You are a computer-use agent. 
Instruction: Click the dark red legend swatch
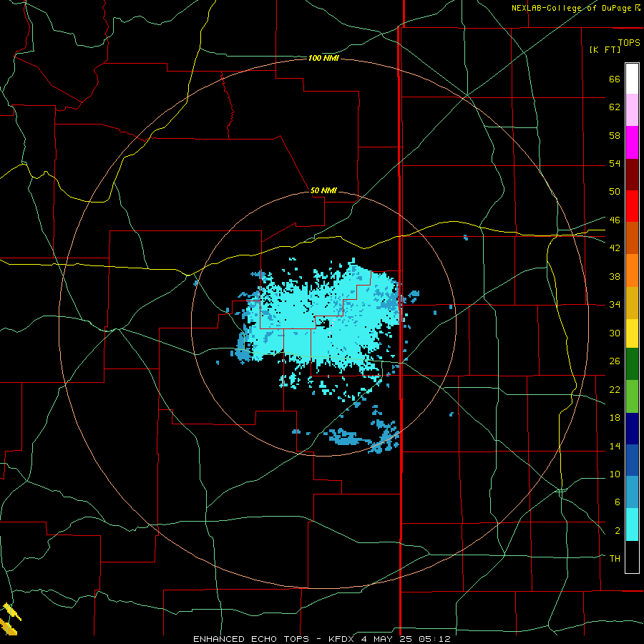click(x=632, y=175)
